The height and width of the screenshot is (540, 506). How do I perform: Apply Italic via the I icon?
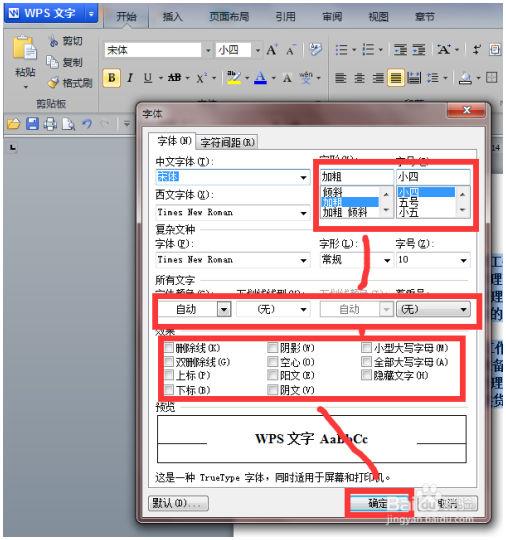tap(130, 78)
